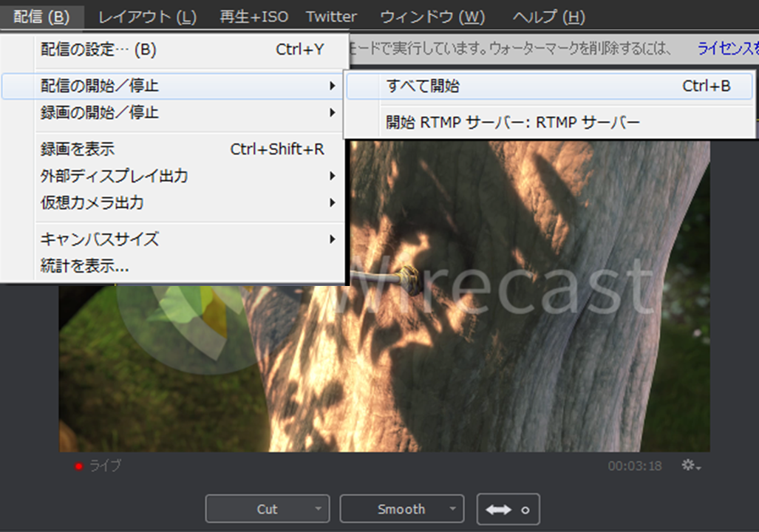Open the Twitter menu

[331, 18]
